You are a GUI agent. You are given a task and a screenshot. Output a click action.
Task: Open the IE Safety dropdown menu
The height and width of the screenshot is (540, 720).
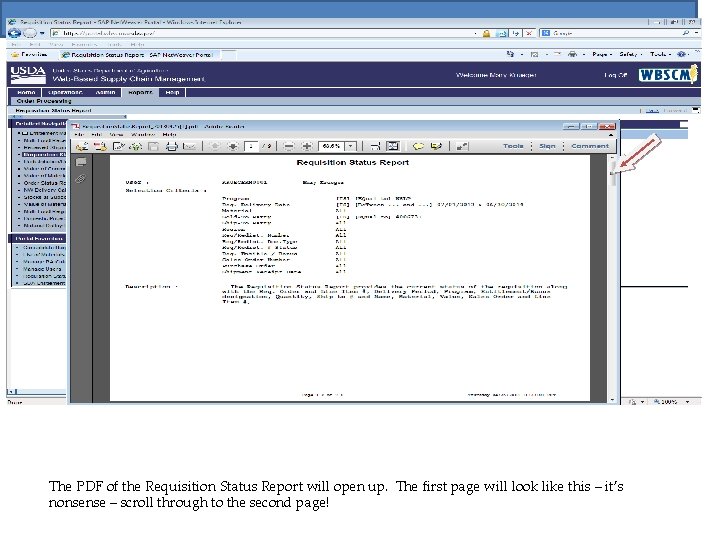(x=630, y=54)
